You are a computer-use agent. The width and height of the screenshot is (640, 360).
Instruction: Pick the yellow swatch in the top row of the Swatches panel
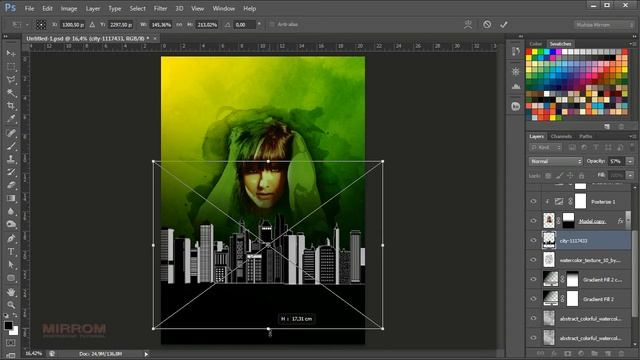(535, 52)
